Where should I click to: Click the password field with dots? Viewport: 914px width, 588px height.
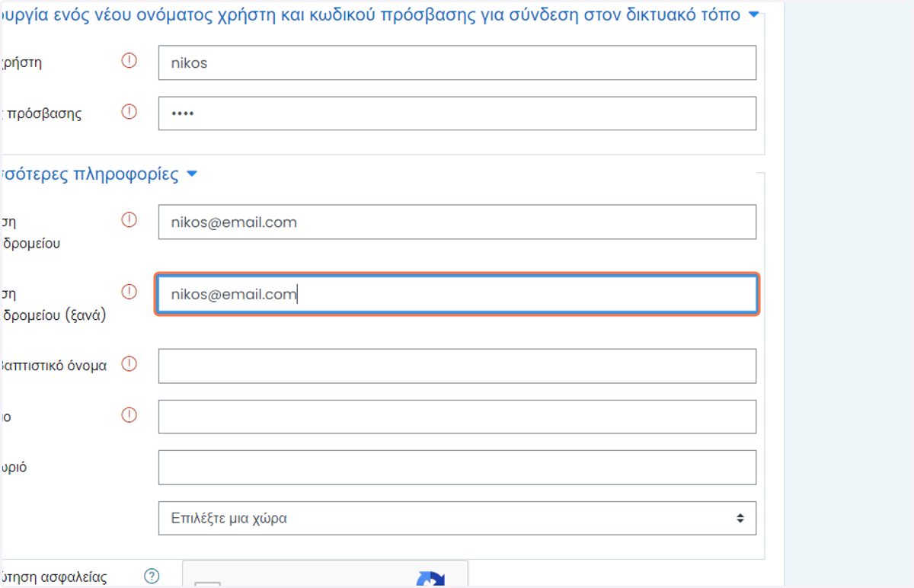(x=457, y=113)
